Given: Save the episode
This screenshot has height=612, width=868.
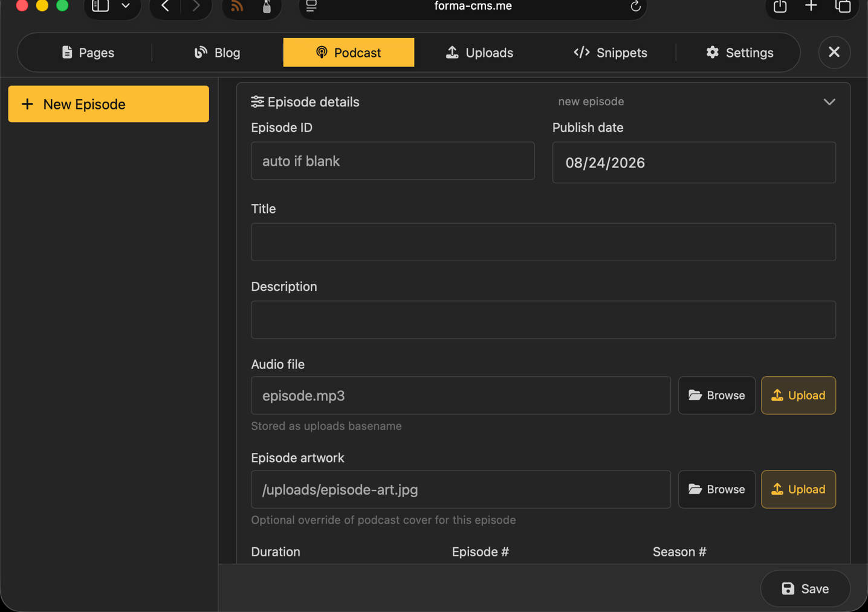Looking at the screenshot, I should (805, 588).
